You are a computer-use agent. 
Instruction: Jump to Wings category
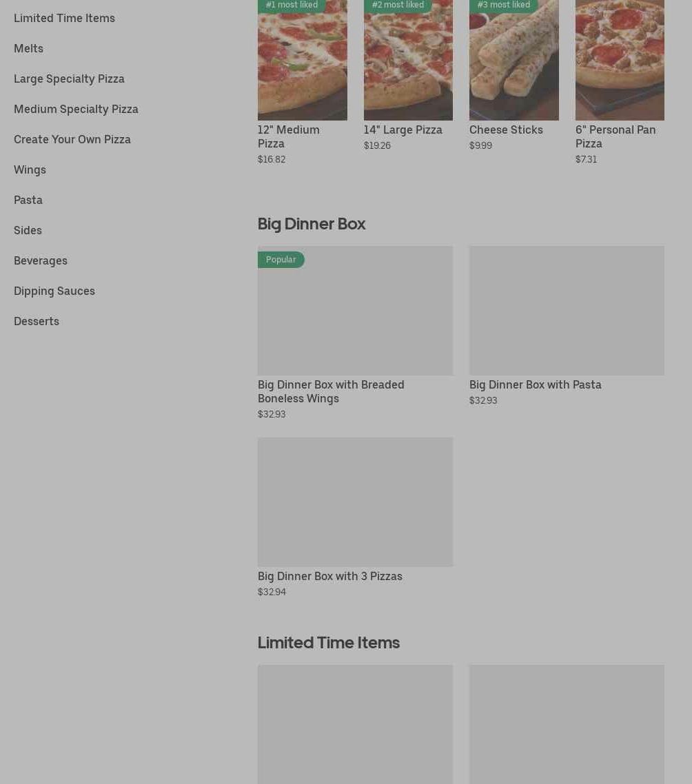coord(30,169)
